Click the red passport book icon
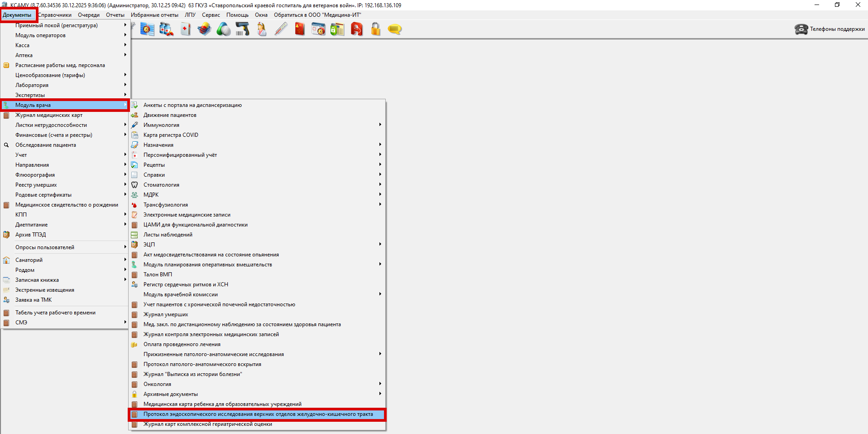The image size is (868, 434). tap(300, 30)
